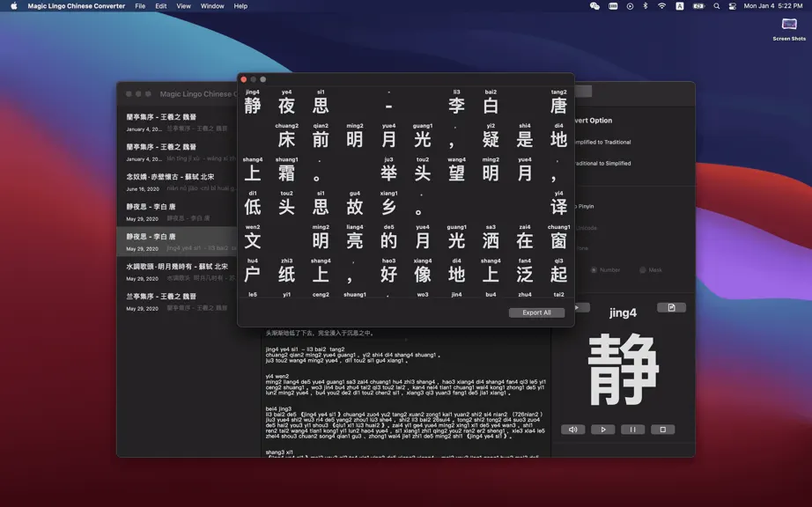Select the Mask tone radio button
The width and height of the screenshot is (812, 507).
coord(643,270)
